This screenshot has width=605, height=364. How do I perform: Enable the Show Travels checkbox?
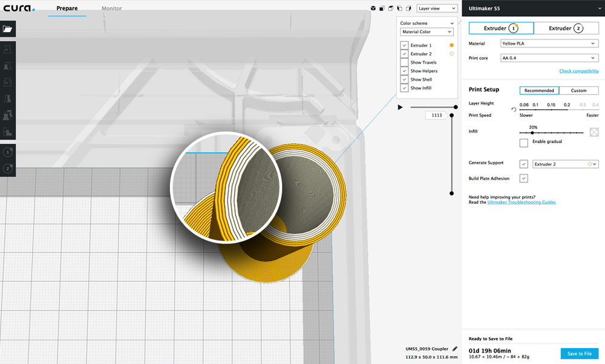(404, 62)
